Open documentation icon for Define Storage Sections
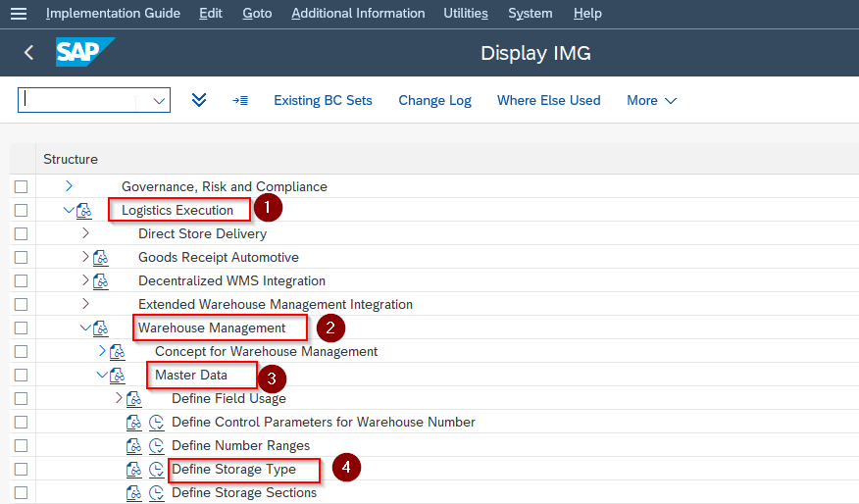This screenshot has width=859, height=504. (134, 493)
